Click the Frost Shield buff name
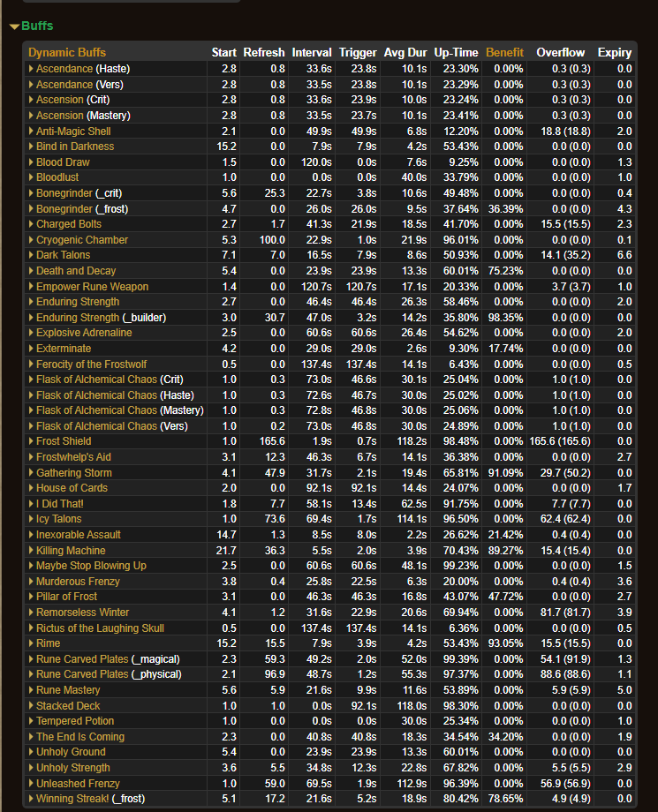This screenshot has width=658, height=812. 64,441
